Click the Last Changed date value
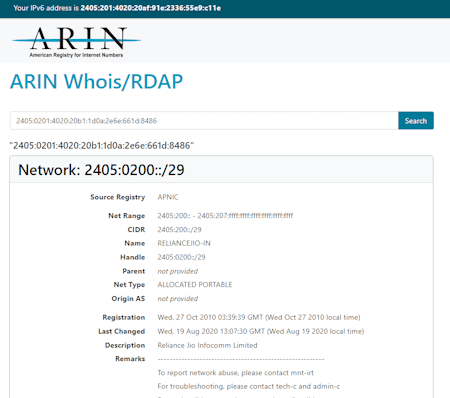This screenshot has height=398, width=450. pos(261,331)
